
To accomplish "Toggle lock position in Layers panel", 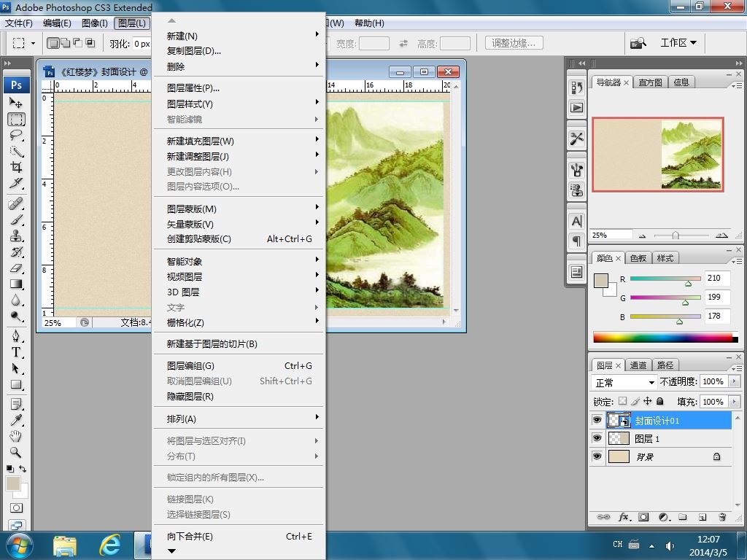I will click(x=648, y=401).
